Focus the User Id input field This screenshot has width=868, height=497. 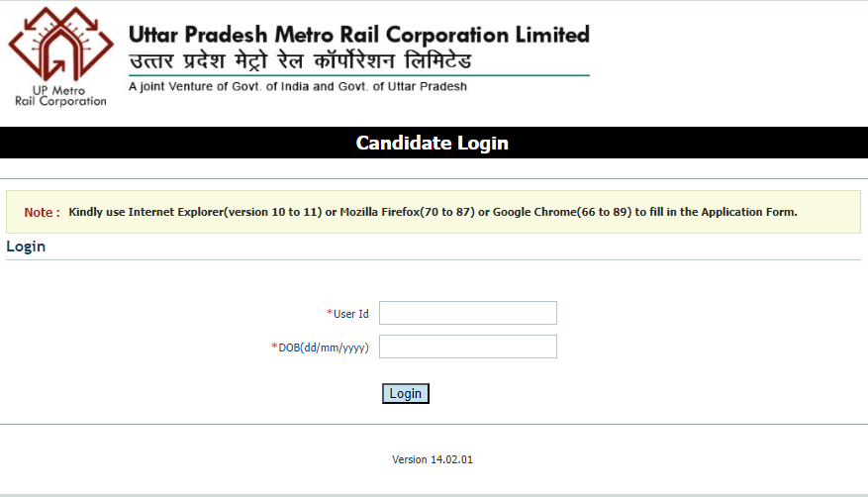coord(468,313)
